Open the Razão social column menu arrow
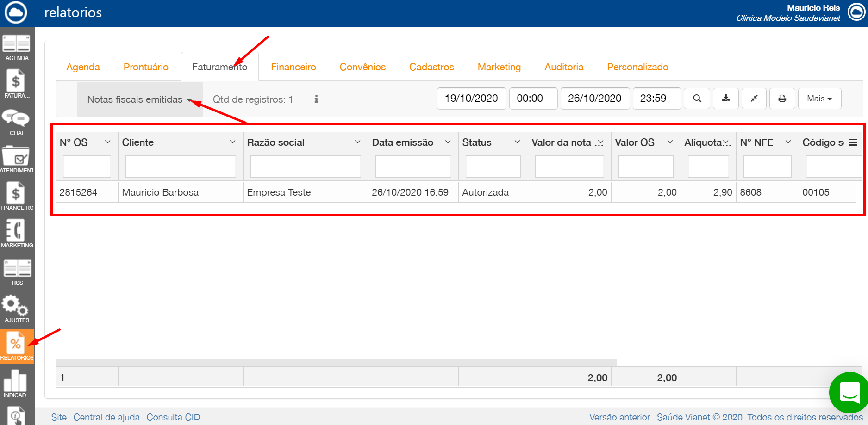868x425 pixels. point(358,142)
